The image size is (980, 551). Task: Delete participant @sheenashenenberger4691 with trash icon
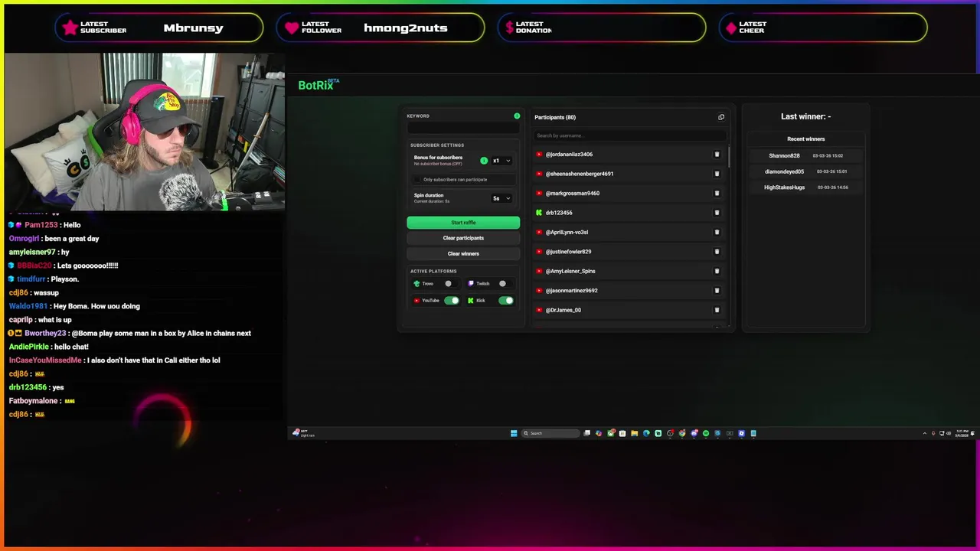point(717,174)
